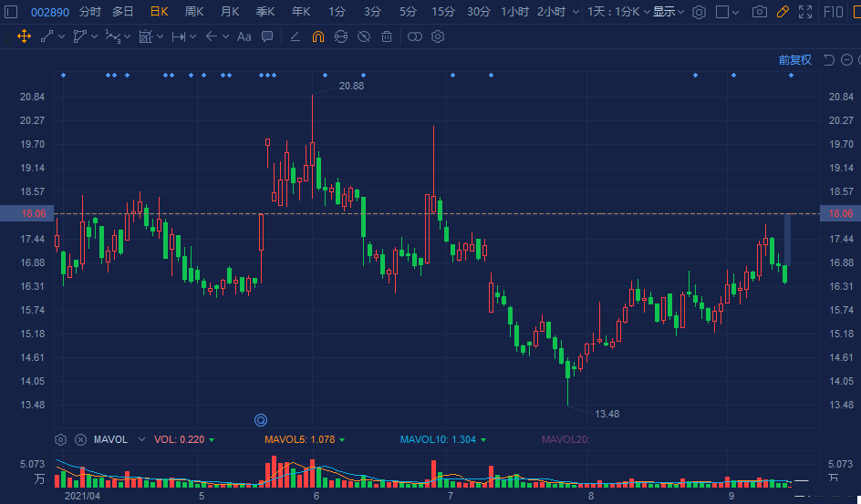Toggle MAVOL5 line visibility arrow
Viewport: 861px width, 504px height.
342,440
